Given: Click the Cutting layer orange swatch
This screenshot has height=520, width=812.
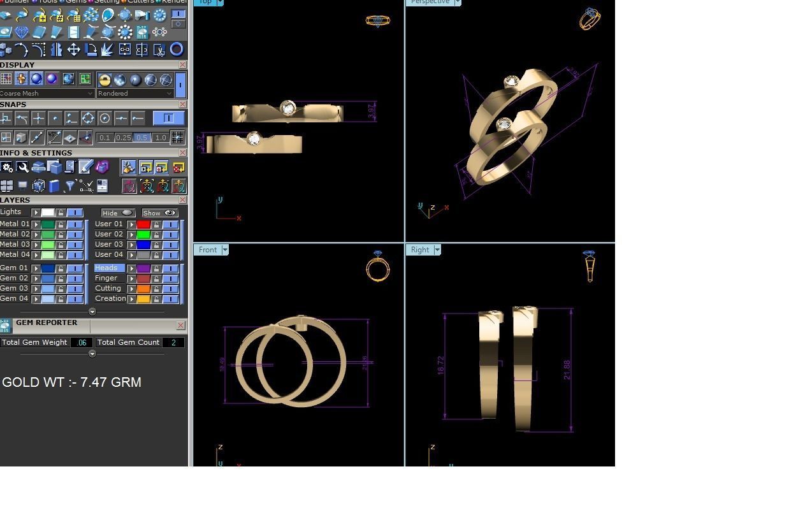Looking at the screenshot, I should click(143, 289).
